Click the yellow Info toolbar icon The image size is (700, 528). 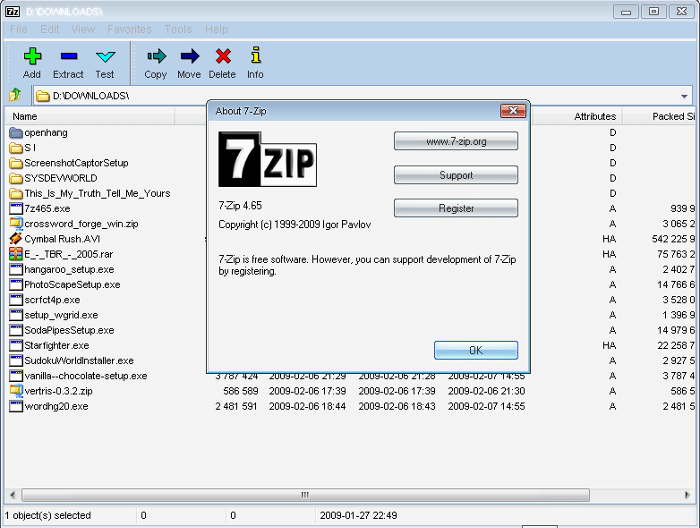click(x=255, y=57)
